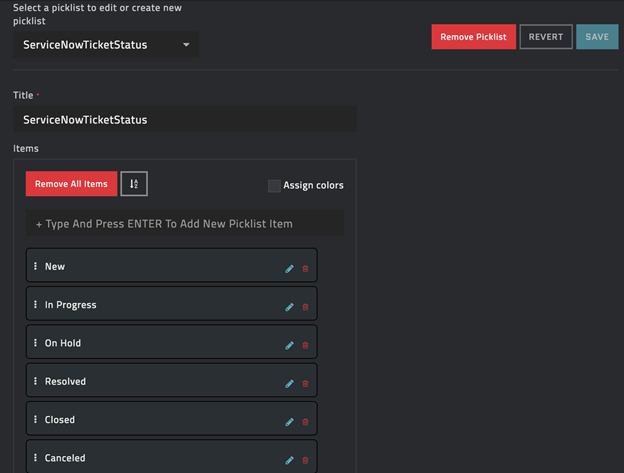Delete the Closed picklist item
624x473 pixels.
pyautogui.click(x=305, y=422)
